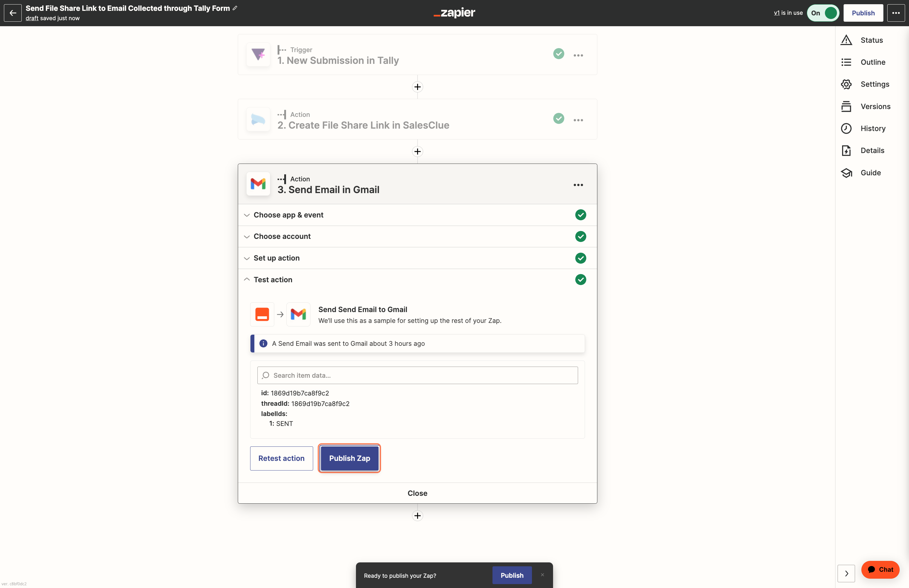
Task: Click Retest action button
Action: point(282,458)
